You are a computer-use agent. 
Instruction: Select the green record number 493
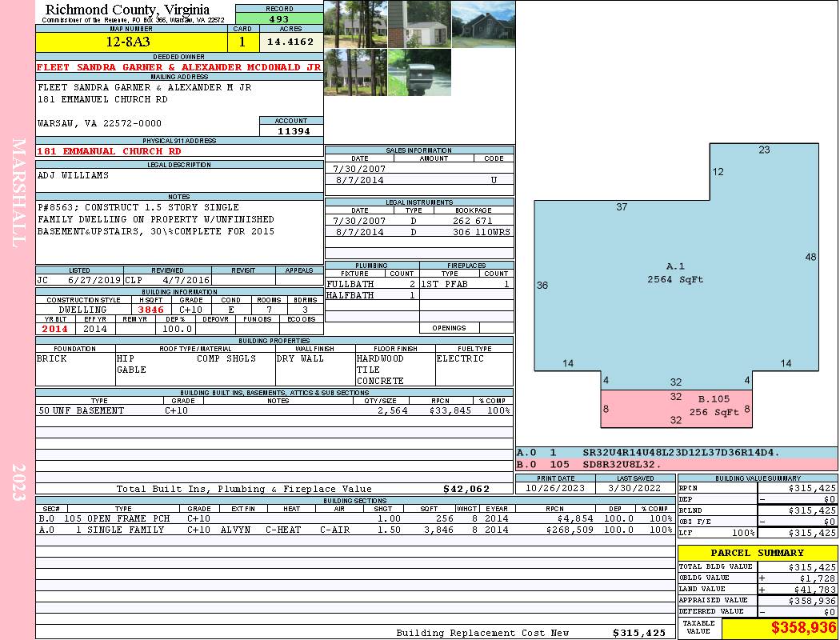point(279,19)
